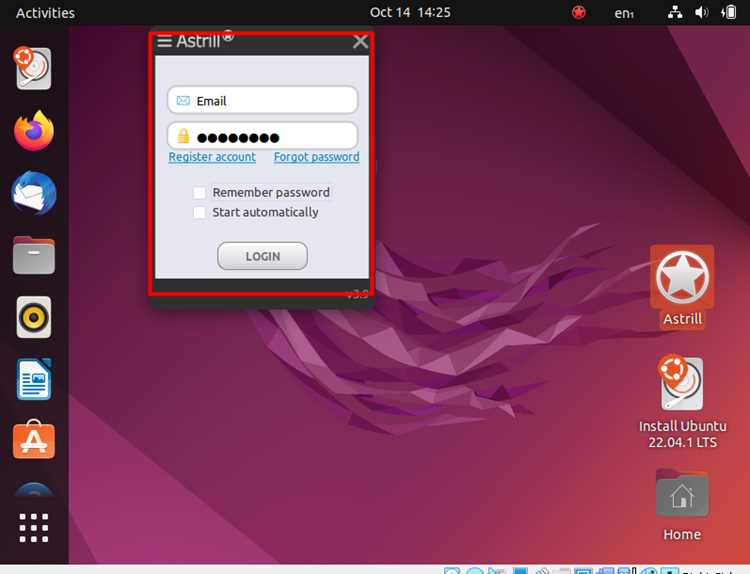Open the Astrill hamburger menu
750x574 pixels.
(x=164, y=41)
